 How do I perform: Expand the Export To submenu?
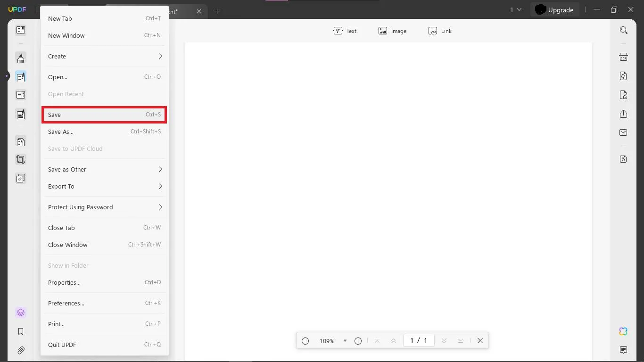click(105, 186)
